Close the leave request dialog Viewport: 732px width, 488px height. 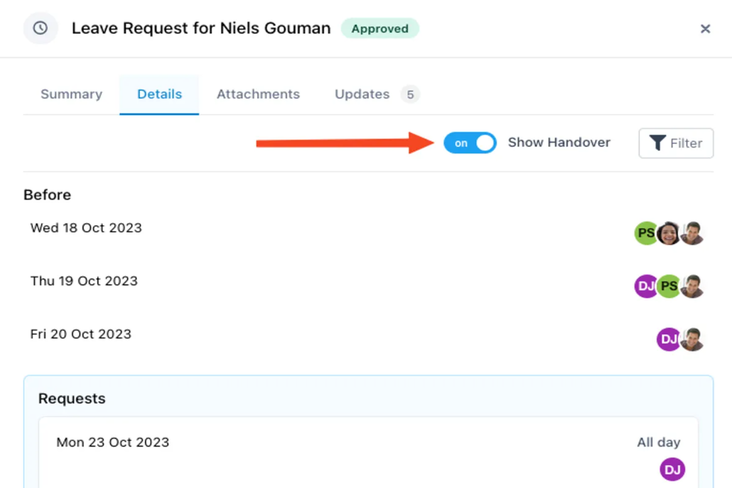coord(705,29)
